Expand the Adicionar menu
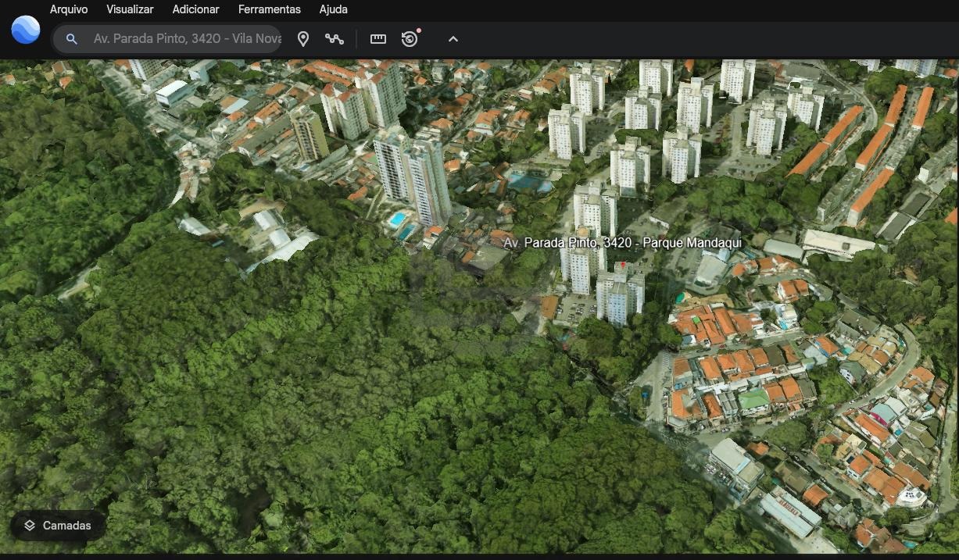Screen dimensions: 959x560 195,9
